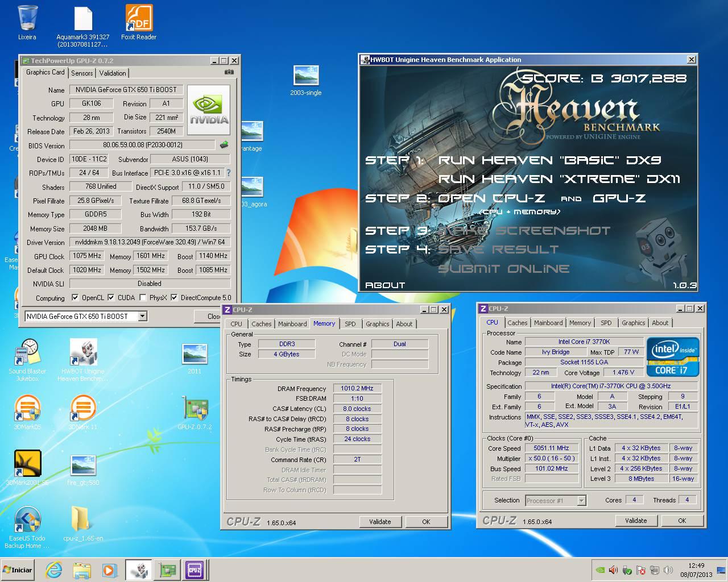This screenshot has height=582, width=728.
Task: Click Iniciar start button
Action: coord(18,570)
